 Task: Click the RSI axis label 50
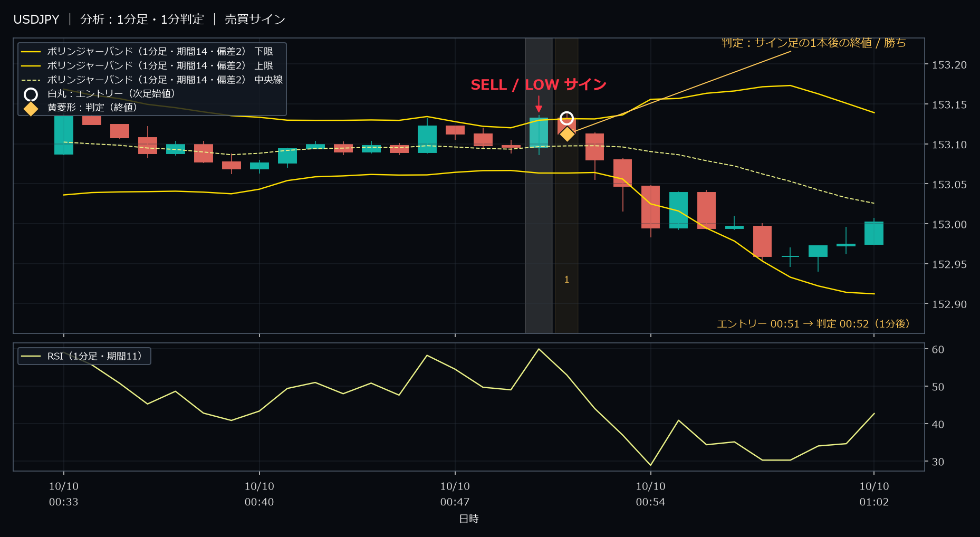click(938, 387)
